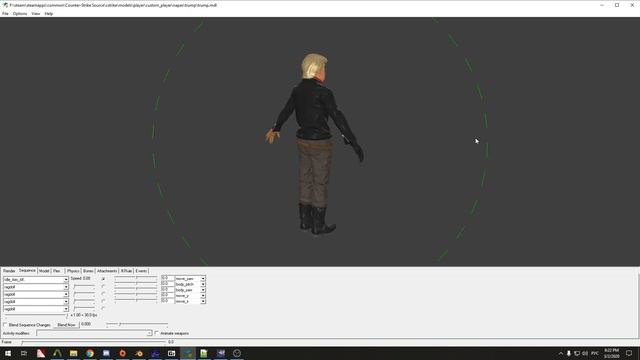Select the fourth layer radio button
640x360 pixels.
point(103,301)
